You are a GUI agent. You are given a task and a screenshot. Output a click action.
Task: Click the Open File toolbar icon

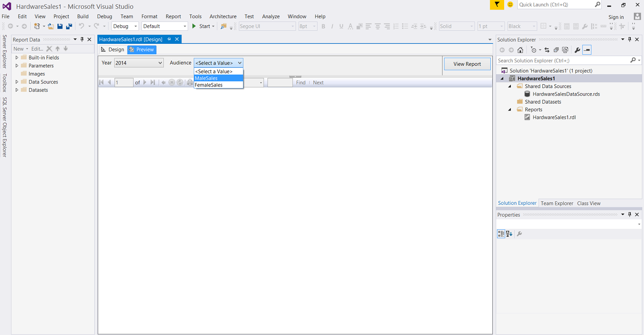point(51,26)
